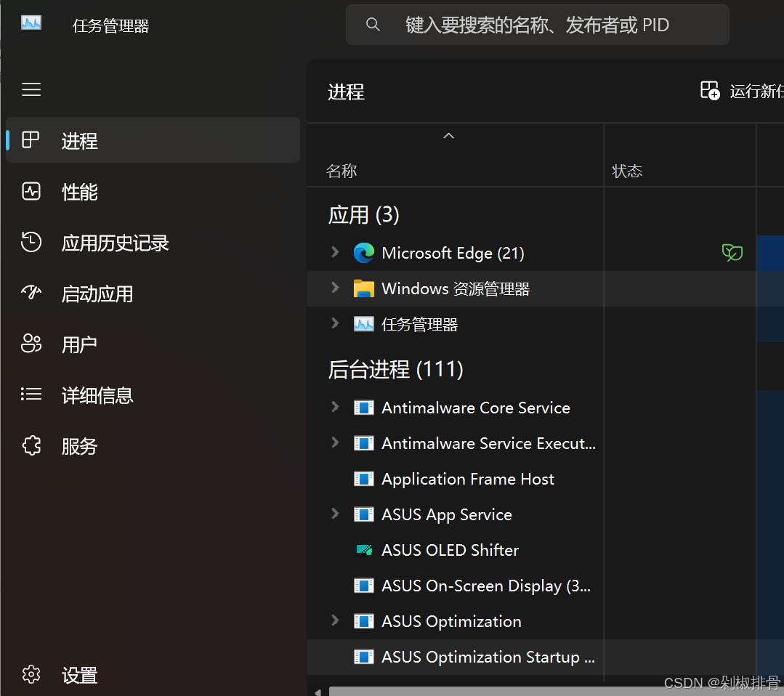Viewport: 784px width, 696px height.
Task: Expand the 任务管理器 process row
Action: coord(335,323)
